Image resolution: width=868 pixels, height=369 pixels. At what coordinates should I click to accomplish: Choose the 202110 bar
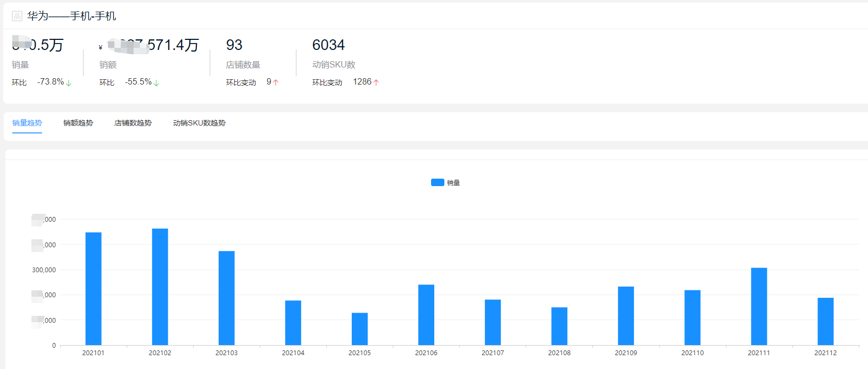[x=692, y=317]
